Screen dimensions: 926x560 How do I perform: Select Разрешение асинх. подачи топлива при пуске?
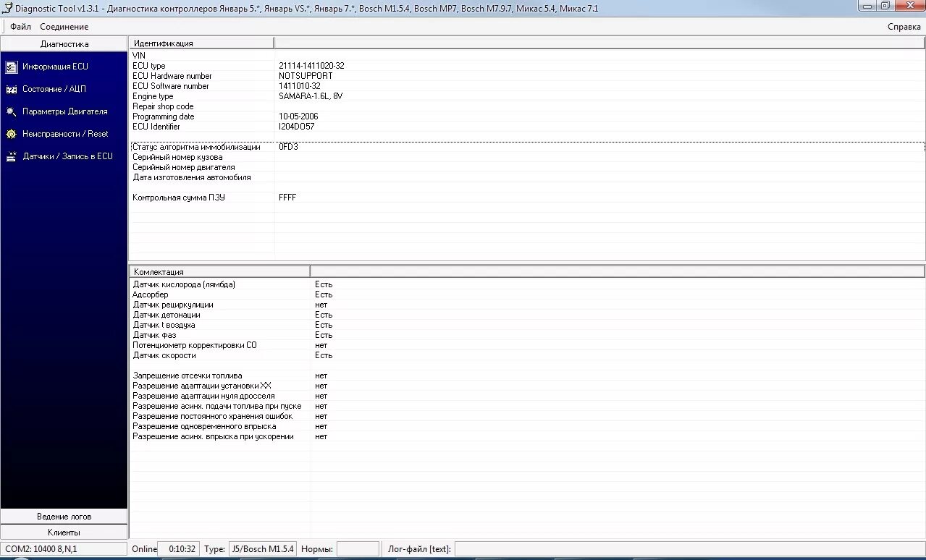click(527, 406)
